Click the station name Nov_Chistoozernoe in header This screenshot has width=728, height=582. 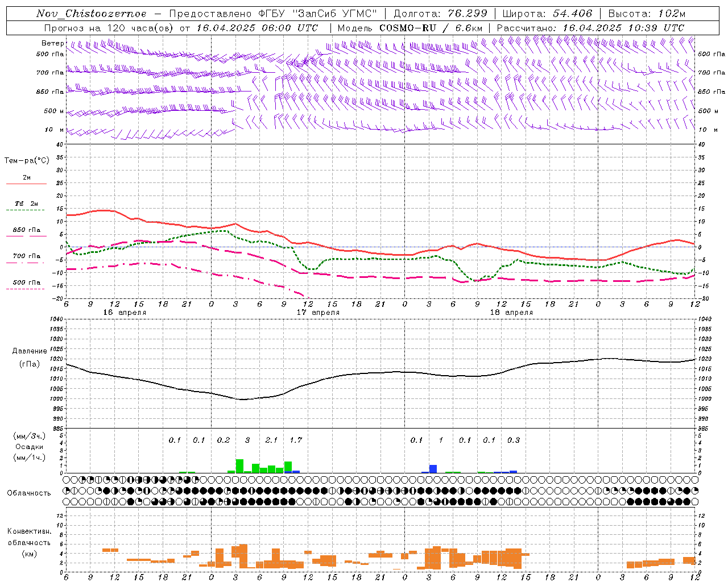coord(91,14)
